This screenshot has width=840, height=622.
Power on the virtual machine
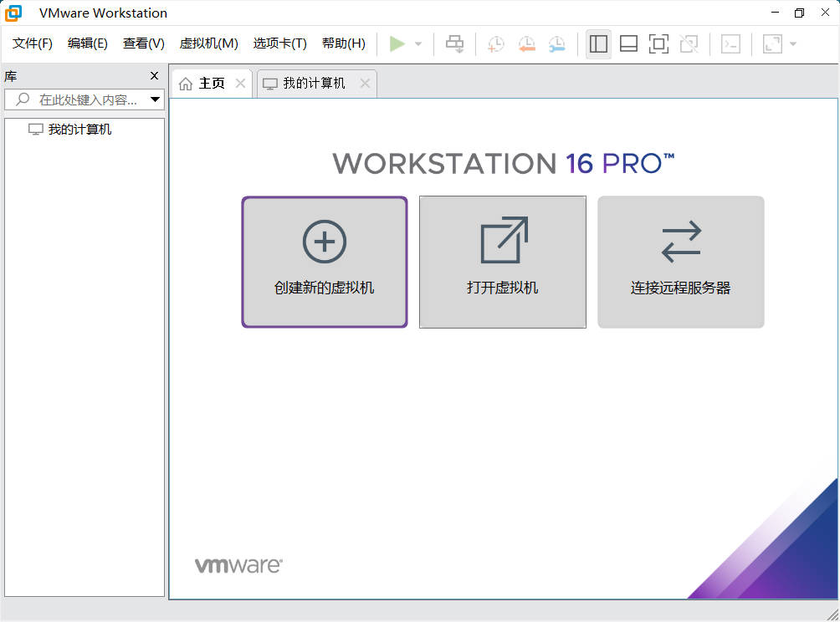[397, 43]
